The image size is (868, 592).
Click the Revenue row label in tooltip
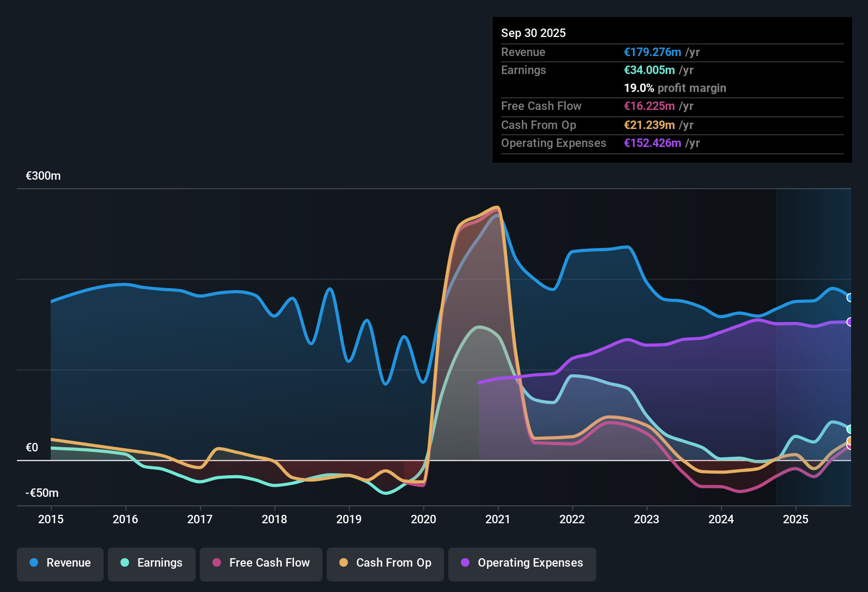[523, 52]
